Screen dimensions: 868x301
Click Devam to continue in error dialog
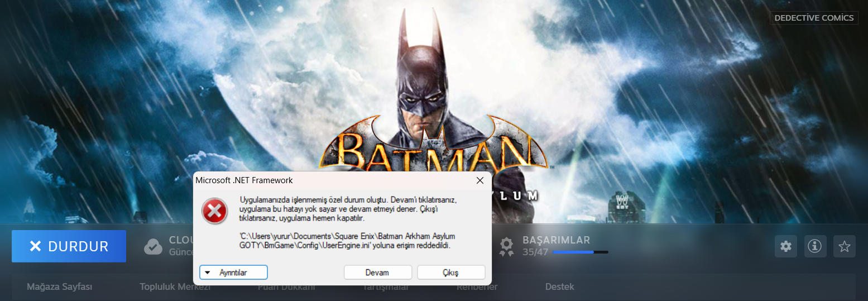[x=377, y=273]
